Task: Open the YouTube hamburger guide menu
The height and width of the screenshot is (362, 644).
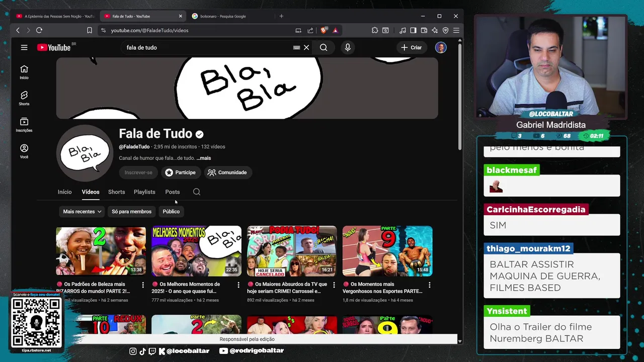Action: 24,47
